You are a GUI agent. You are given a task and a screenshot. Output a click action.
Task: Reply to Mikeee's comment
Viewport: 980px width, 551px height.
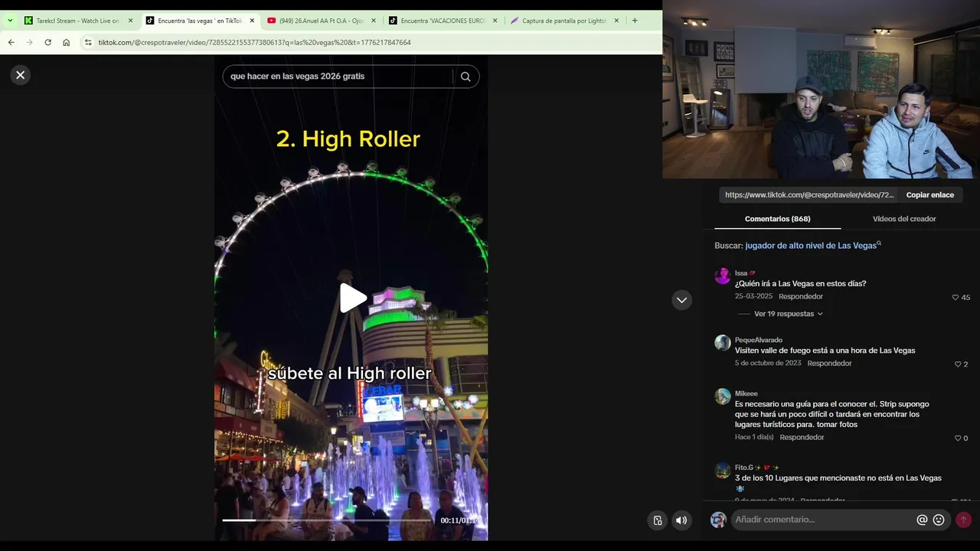[802, 438]
